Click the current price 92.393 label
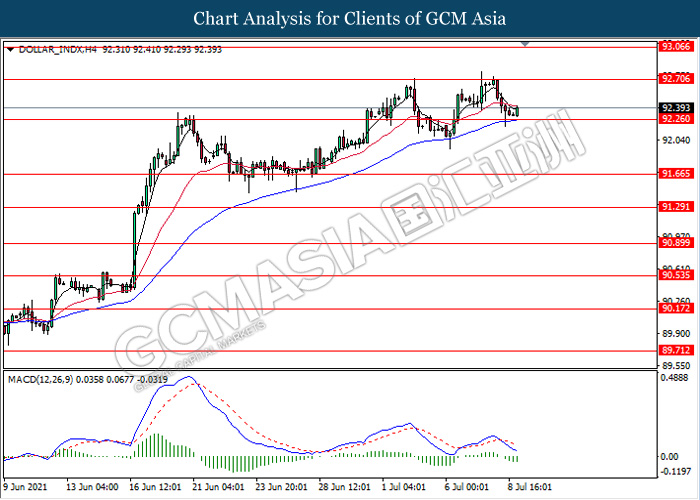This screenshot has height=500, width=700. (675, 108)
